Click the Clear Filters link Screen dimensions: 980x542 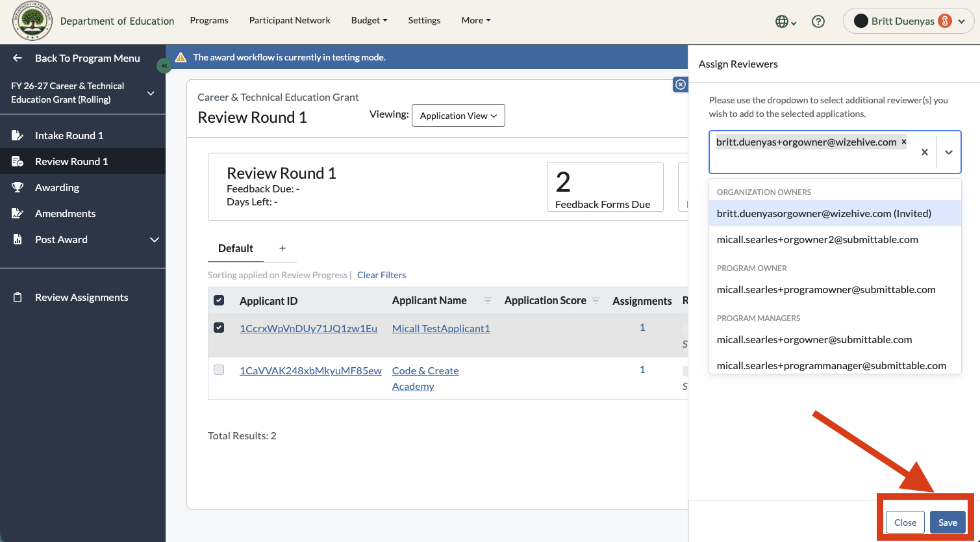click(381, 275)
